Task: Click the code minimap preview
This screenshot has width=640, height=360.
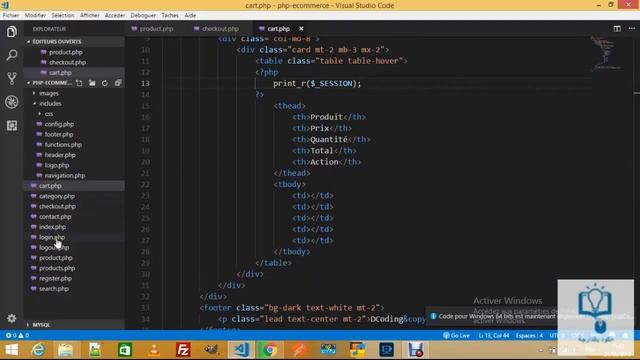Action: 606,53
